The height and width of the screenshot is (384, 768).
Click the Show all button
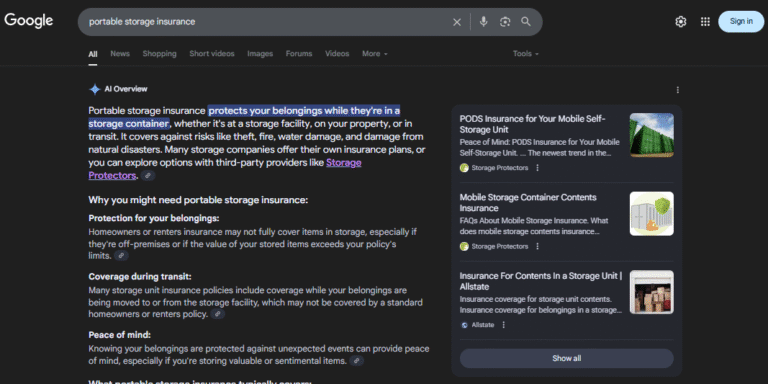[x=567, y=358]
